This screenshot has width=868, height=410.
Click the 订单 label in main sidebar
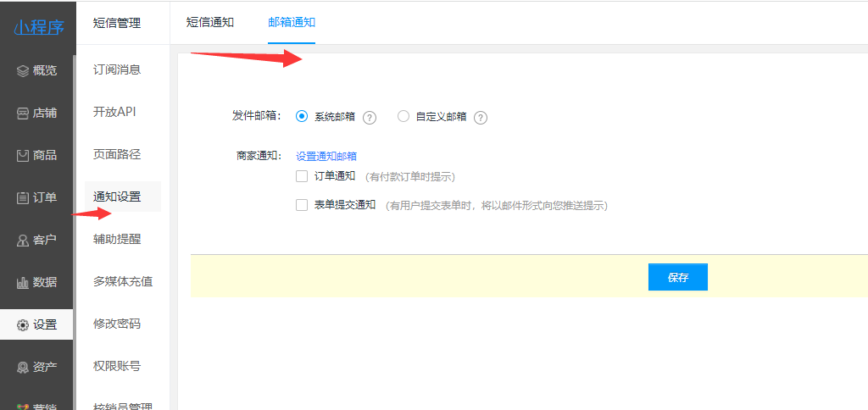[44, 197]
